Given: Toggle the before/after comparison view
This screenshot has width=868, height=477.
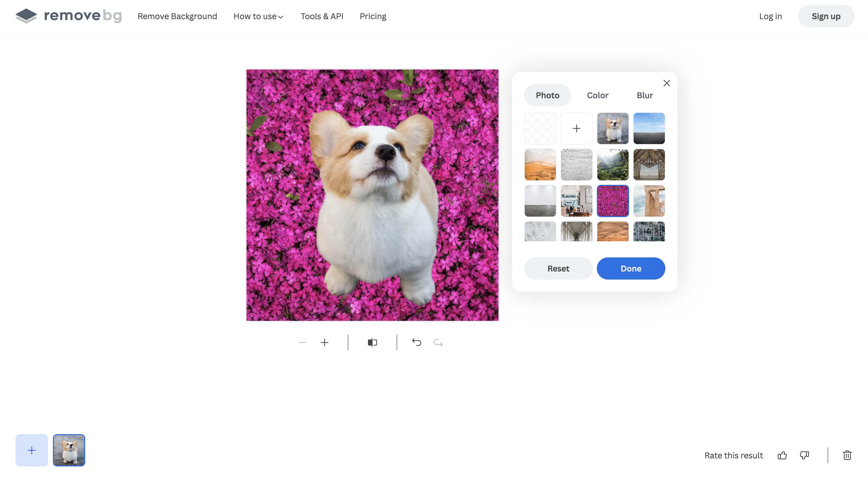Looking at the screenshot, I should pos(372,342).
